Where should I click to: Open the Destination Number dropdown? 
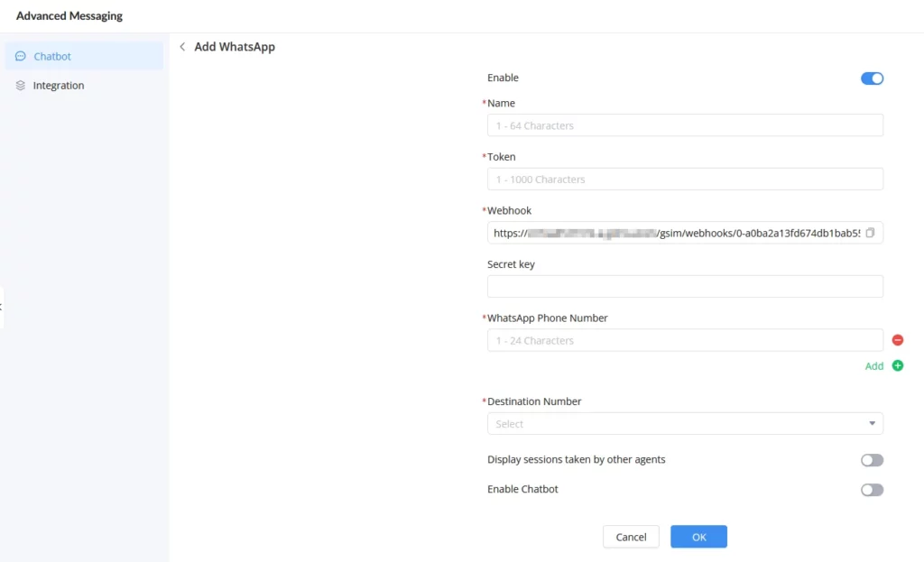pos(685,424)
